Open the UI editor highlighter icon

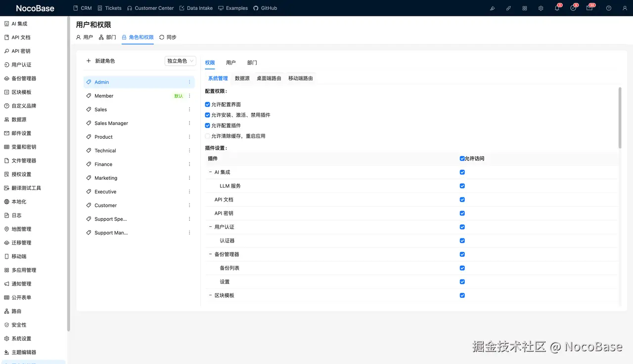[492, 8]
